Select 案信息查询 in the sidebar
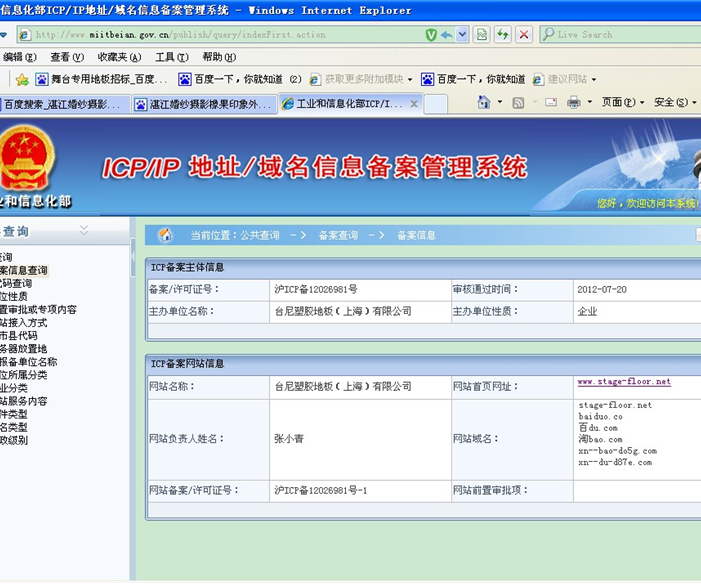This screenshot has height=584, width=701. (x=24, y=271)
